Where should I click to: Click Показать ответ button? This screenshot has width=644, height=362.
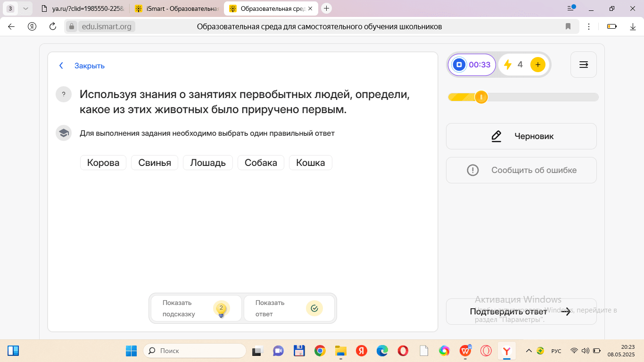click(289, 308)
